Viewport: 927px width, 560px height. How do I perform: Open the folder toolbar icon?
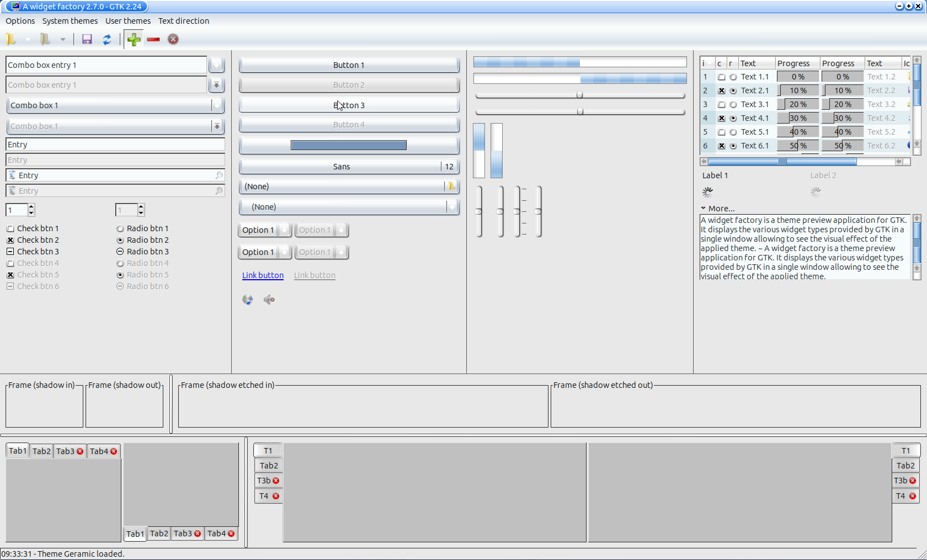click(x=10, y=39)
